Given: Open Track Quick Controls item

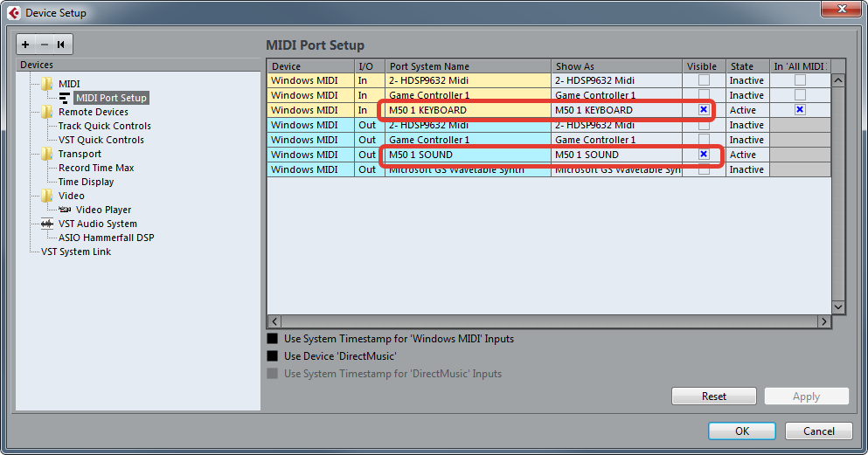Looking at the screenshot, I should coord(104,126).
